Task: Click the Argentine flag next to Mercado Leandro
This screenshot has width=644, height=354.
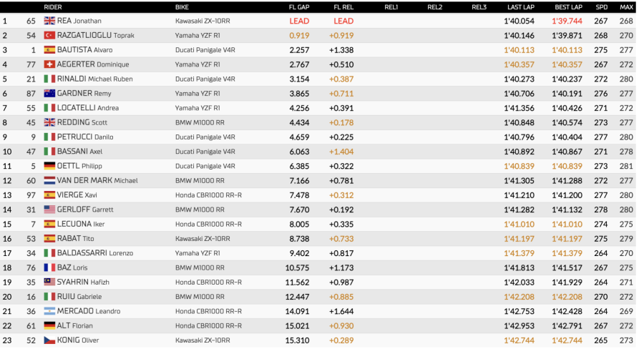Action: [49, 311]
